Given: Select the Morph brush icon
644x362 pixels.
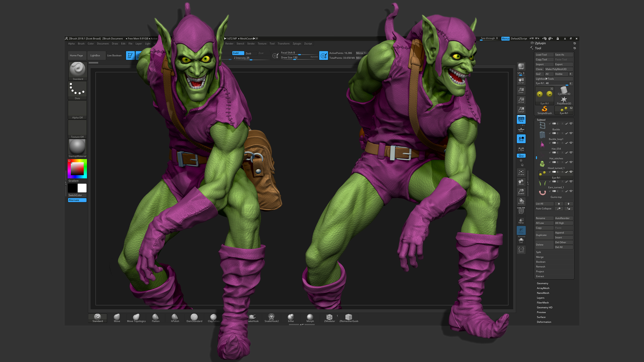Looking at the screenshot, I should [x=310, y=318].
